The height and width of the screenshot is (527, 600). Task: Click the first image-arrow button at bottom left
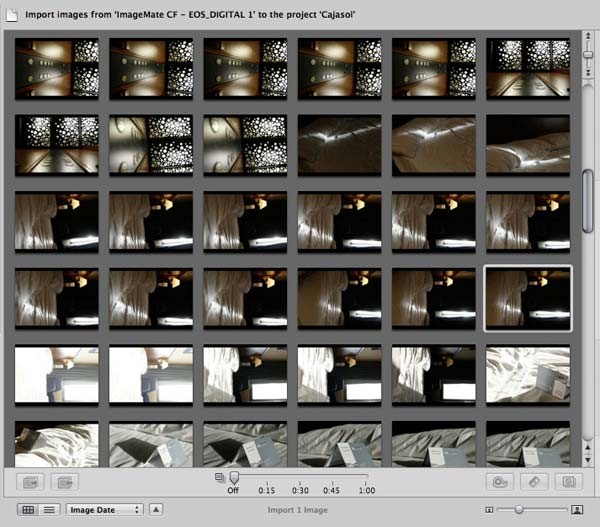30,482
